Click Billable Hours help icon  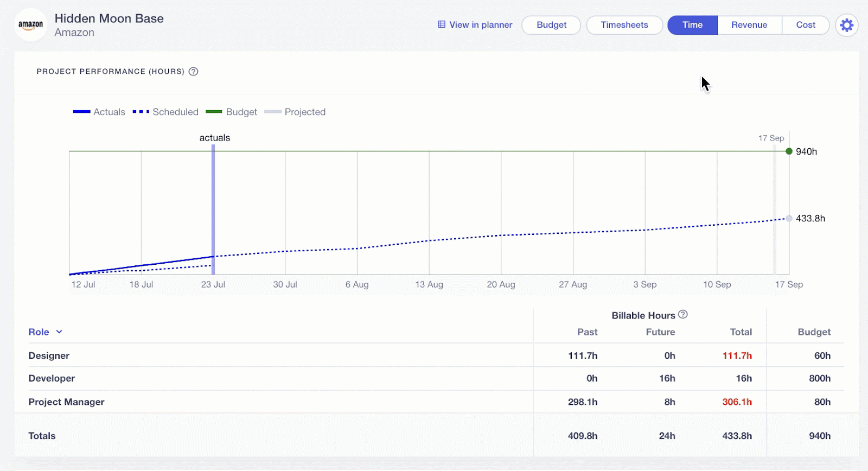[x=683, y=315]
